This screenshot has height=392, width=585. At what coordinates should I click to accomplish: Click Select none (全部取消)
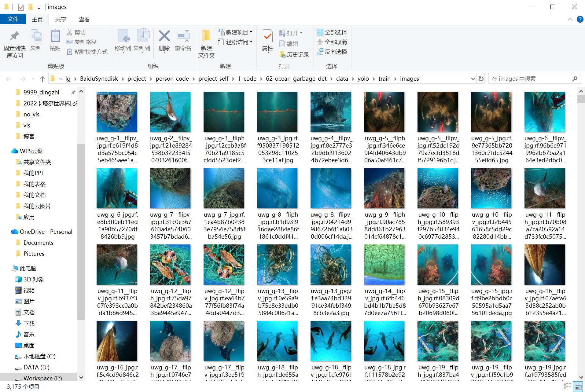pyautogui.click(x=332, y=42)
